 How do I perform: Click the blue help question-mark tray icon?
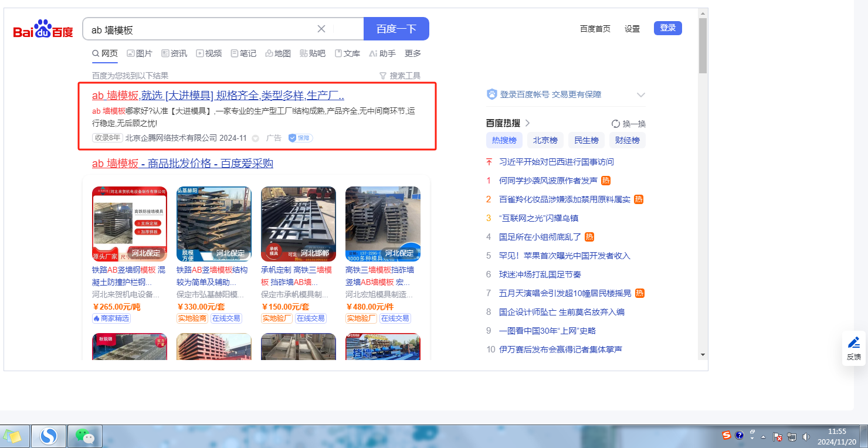740,436
